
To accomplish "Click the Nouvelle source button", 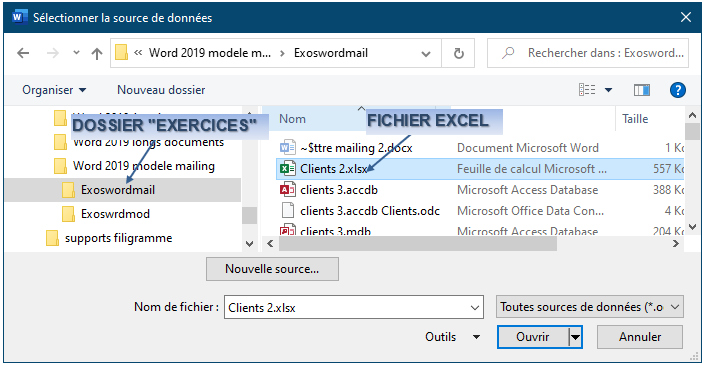I will coord(272,269).
